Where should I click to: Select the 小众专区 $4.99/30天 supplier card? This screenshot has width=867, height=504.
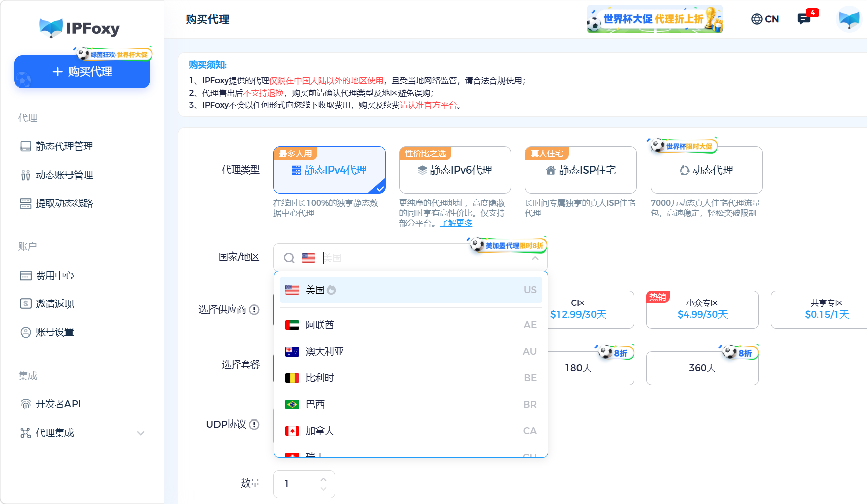[x=702, y=310]
